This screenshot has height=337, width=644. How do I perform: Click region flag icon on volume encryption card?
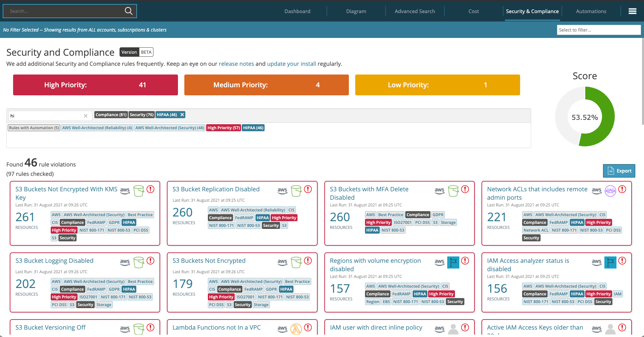453,262
